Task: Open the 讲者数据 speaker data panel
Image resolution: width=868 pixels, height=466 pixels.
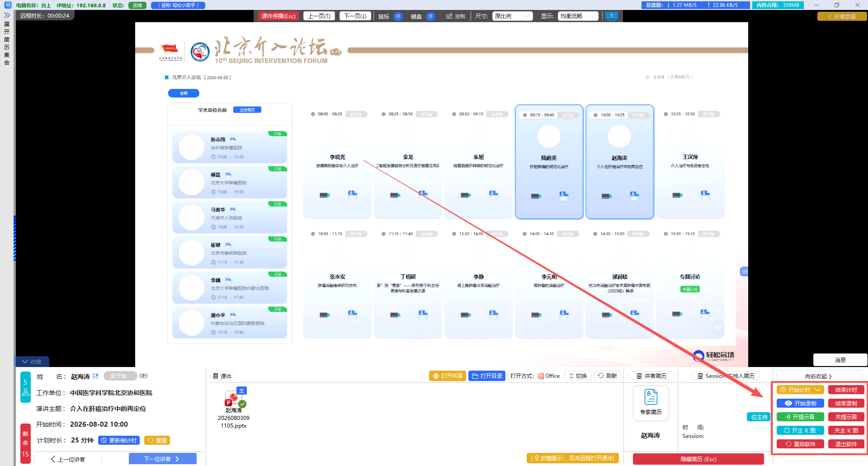Action: tap(842, 16)
